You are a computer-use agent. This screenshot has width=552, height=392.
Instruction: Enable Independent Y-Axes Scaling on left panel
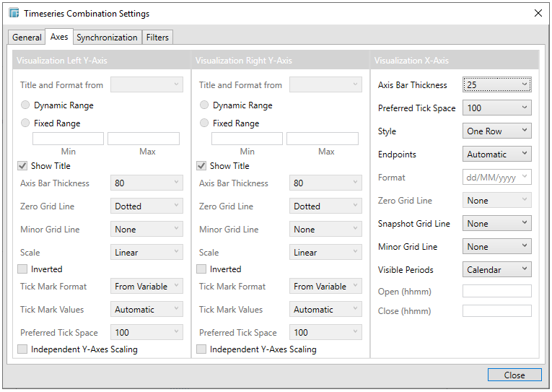point(23,349)
